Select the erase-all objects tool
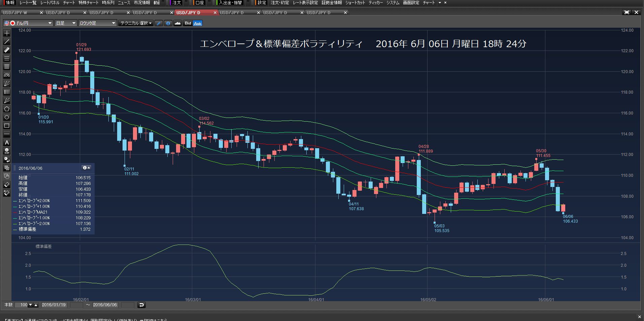Image resolution: width=644 pixels, height=321 pixels. (7, 193)
